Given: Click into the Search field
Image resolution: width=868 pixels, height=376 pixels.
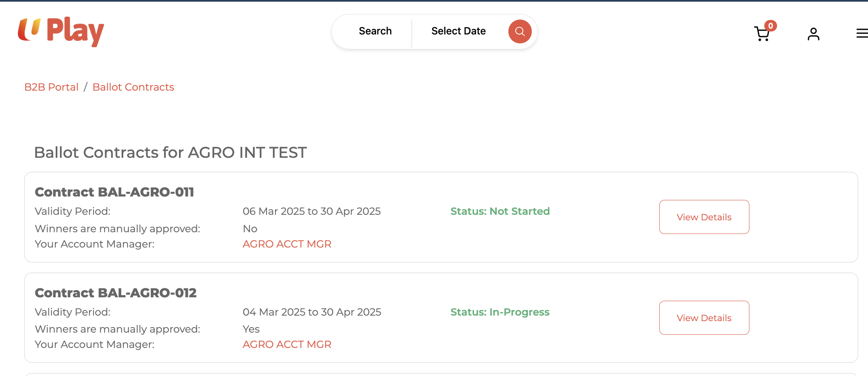Looking at the screenshot, I should (375, 31).
